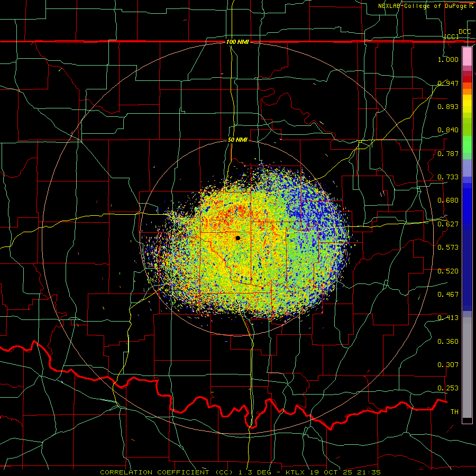Viewport: 476px width, 476px height.
Task: Click the 0.840 value on the scale
Action: [x=448, y=130]
